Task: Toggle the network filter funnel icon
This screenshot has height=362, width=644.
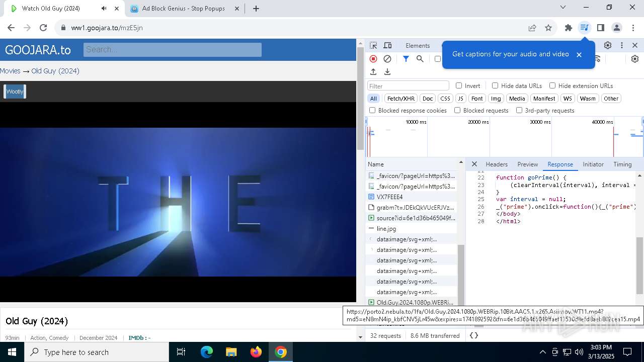Action: 406,59
